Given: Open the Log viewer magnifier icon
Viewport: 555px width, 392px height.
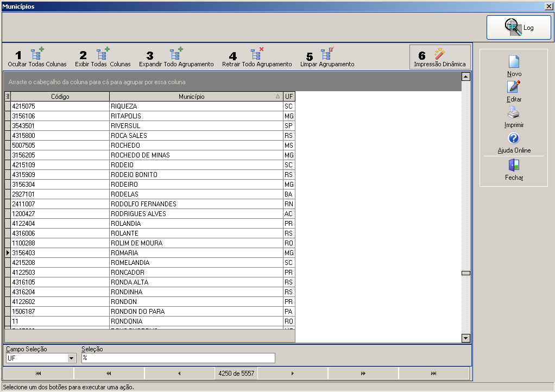Looking at the screenshot, I should [513, 27].
